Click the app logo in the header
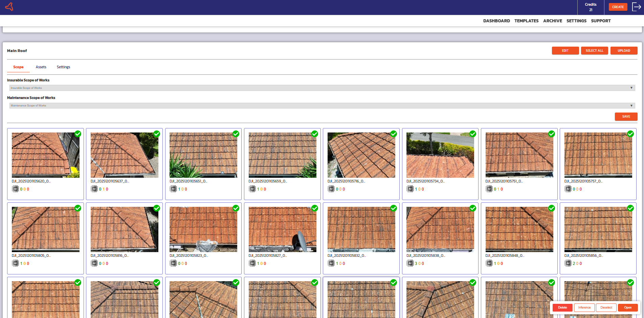The image size is (644, 318). click(9, 7)
